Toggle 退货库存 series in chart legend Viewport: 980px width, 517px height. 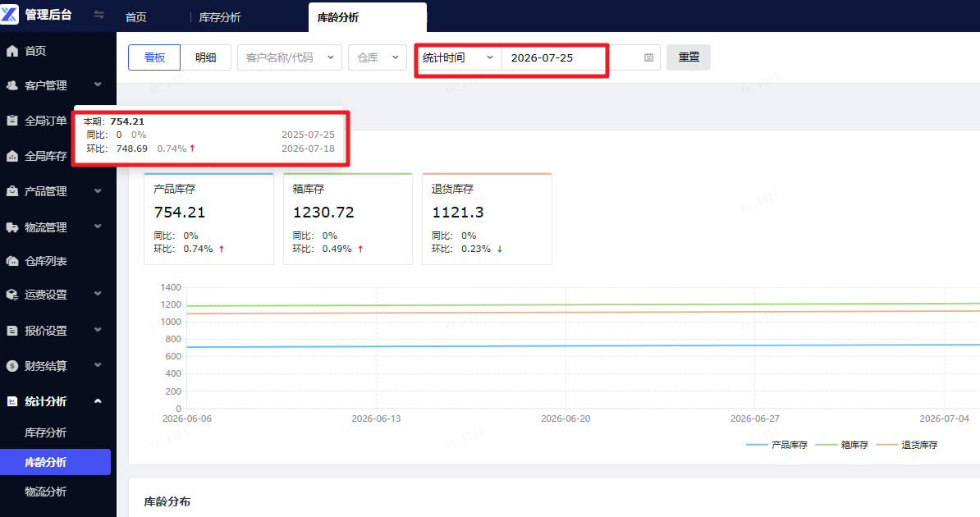pos(907,445)
